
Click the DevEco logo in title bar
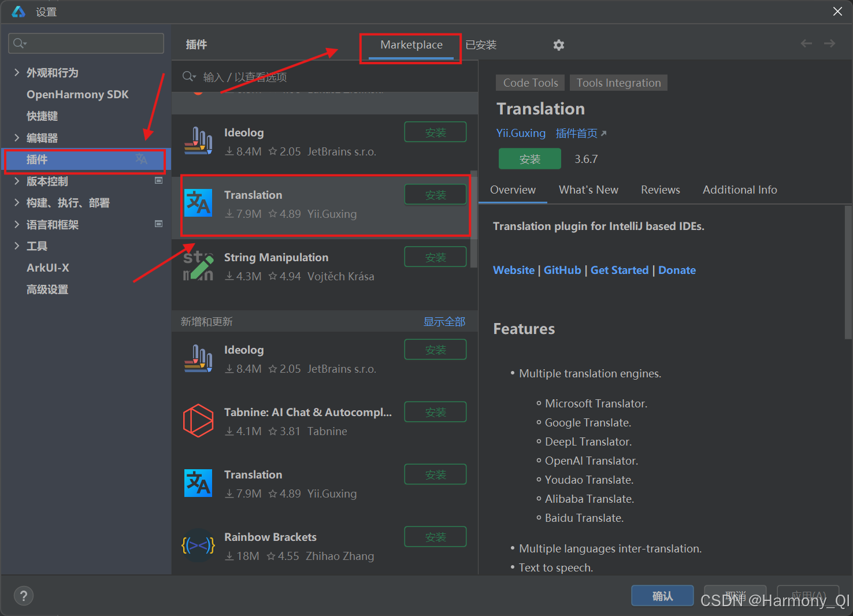tap(18, 12)
